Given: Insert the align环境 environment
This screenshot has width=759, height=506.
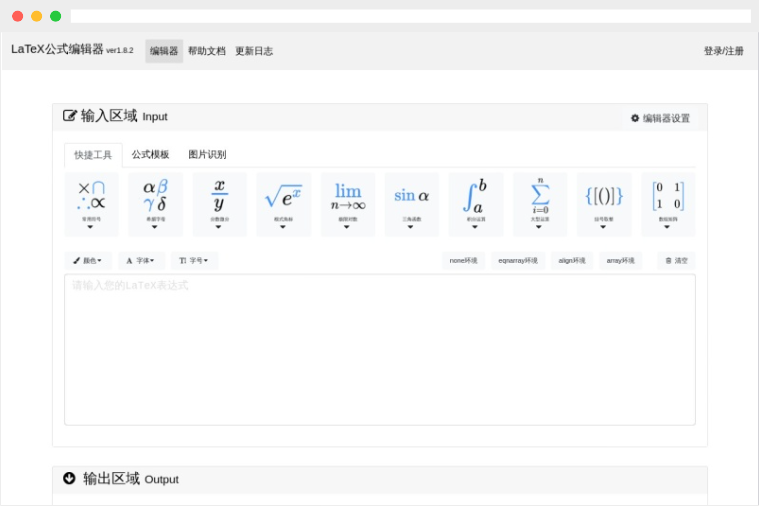Looking at the screenshot, I should pos(572,261).
